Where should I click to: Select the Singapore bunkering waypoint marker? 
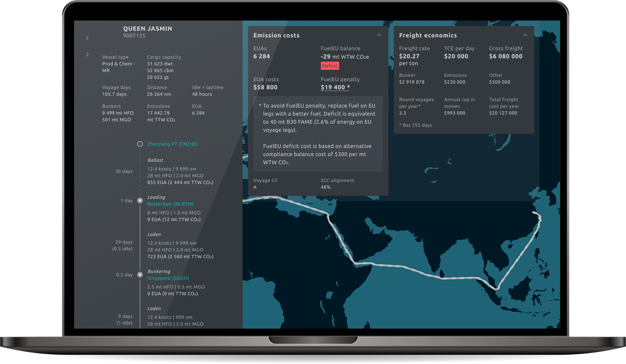(140, 275)
